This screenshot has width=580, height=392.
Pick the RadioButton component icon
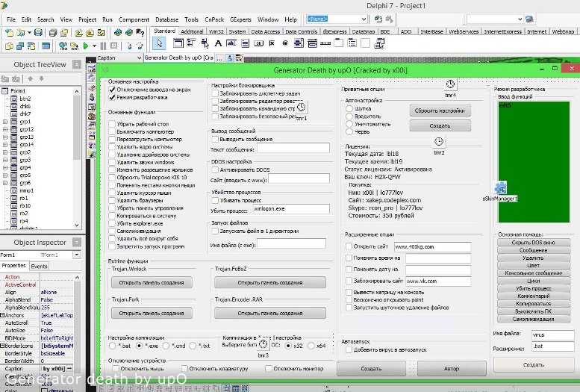click(285, 43)
